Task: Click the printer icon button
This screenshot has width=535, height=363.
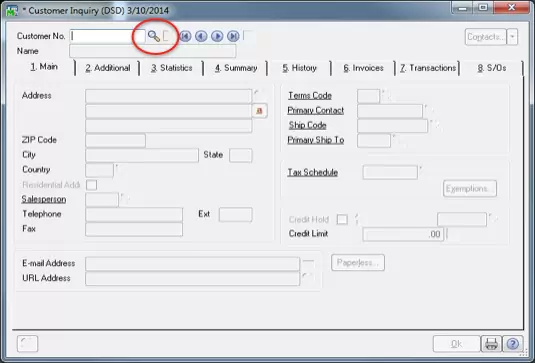Action: (x=491, y=344)
